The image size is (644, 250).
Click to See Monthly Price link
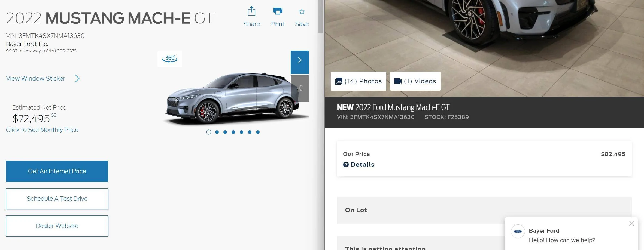click(x=42, y=130)
